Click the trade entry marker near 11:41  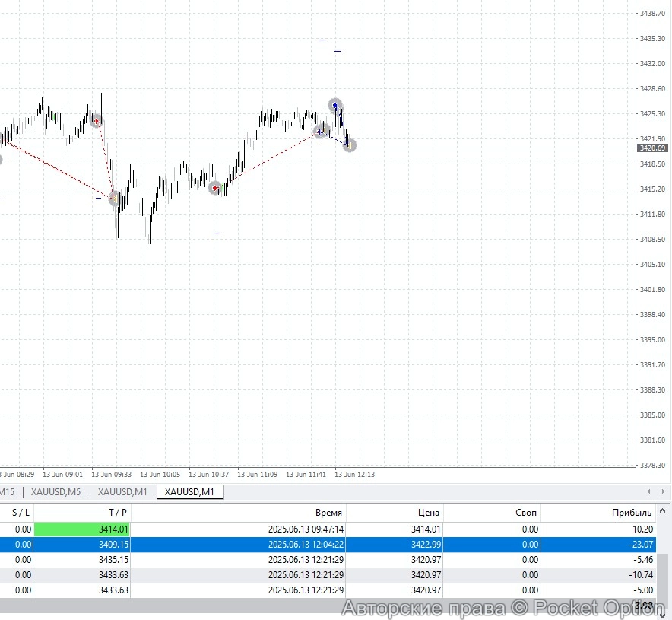[x=320, y=132]
